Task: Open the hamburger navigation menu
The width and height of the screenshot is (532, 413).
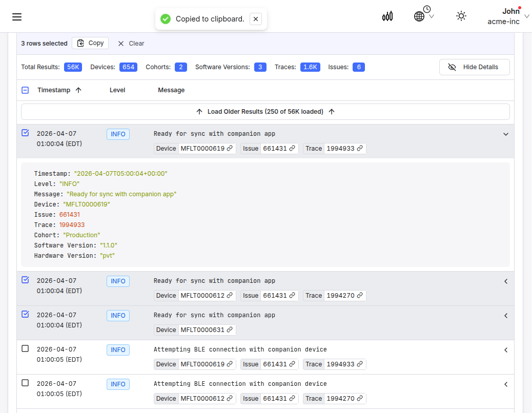Action: point(17,17)
